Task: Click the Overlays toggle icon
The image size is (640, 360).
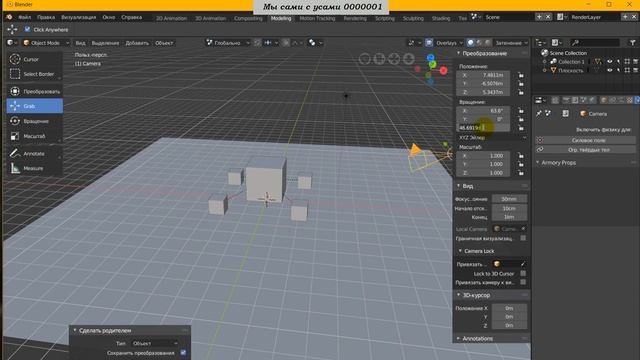Action: pyautogui.click(x=429, y=42)
